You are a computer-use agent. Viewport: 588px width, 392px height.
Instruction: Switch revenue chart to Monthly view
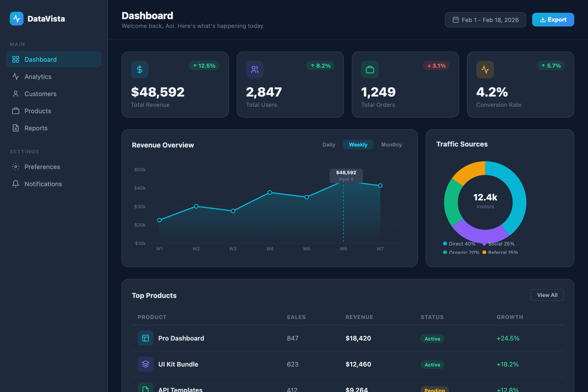coord(391,145)
